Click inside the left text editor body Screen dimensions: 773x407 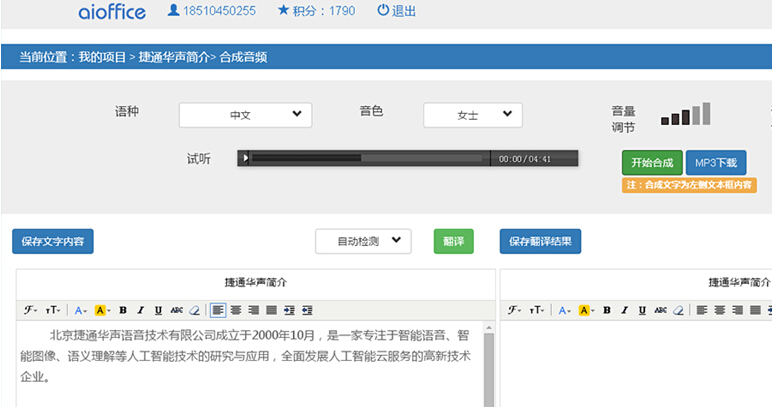coord(249,364)
